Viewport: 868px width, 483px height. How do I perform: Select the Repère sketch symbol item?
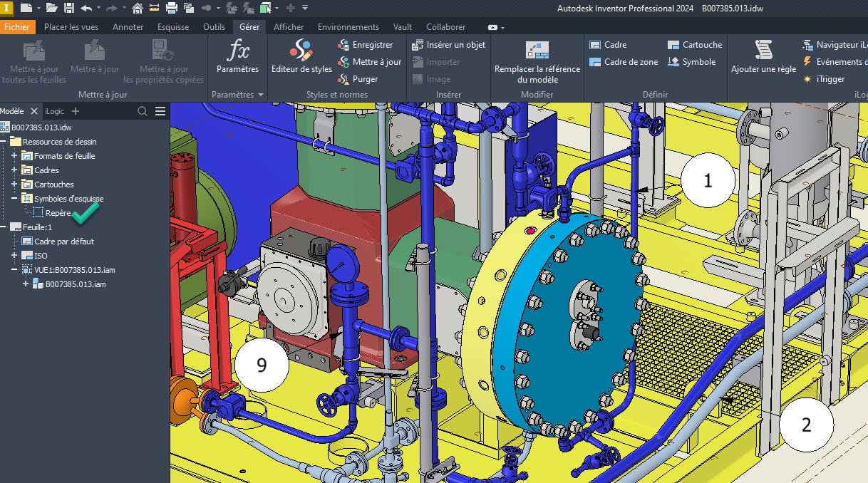point(58,213)
